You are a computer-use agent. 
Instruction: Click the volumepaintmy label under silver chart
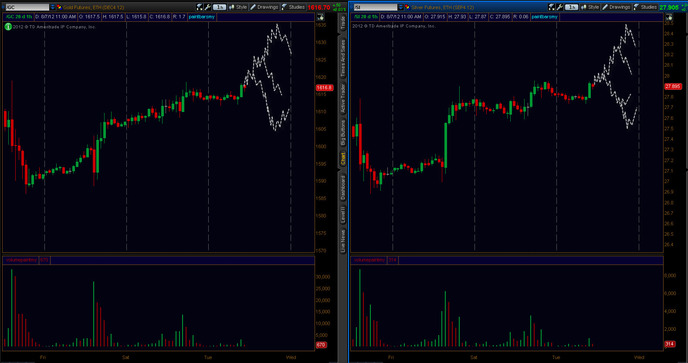pos(369,260)
